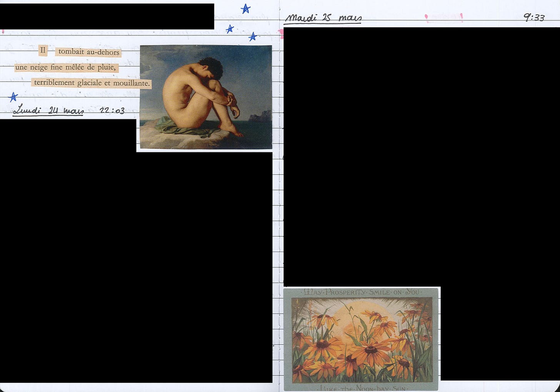Click the "May Prosperity Smile on You" caption
The height and width of the screenshot is (392, 560).
pos(362,292)
